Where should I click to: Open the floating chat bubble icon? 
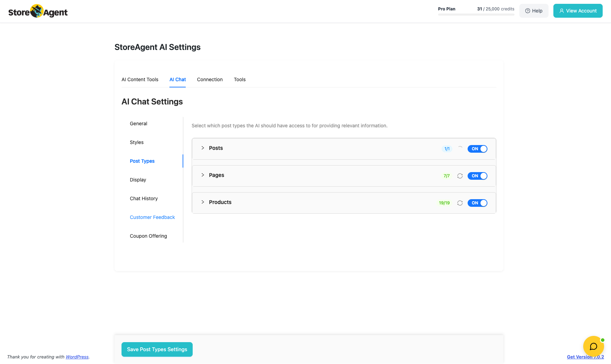(593, 346)
